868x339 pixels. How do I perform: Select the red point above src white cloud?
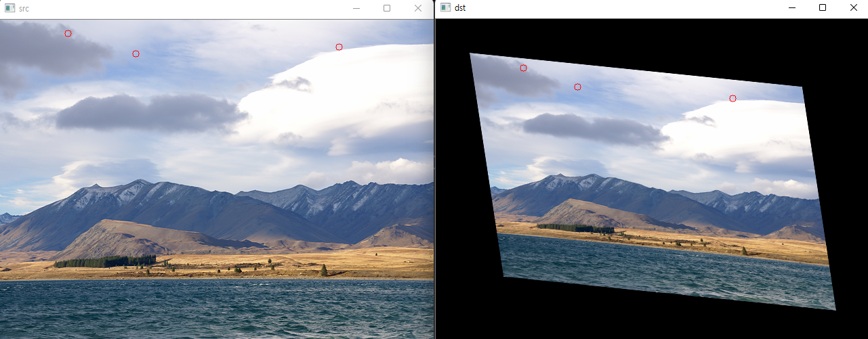click(339, 47)
